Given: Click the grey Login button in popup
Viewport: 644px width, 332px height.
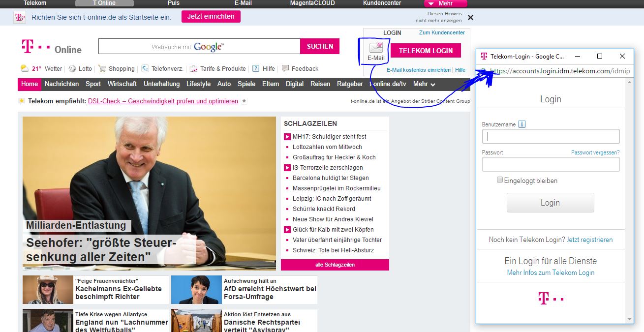Looking at the screenshot, I should click(x=550, y=203).
